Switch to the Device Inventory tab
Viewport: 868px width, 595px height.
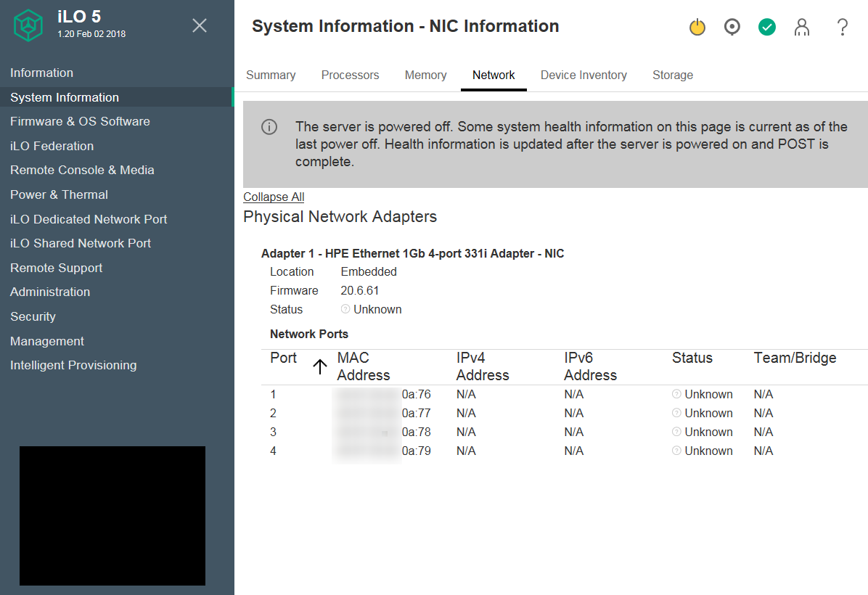(x=584, y=75)
